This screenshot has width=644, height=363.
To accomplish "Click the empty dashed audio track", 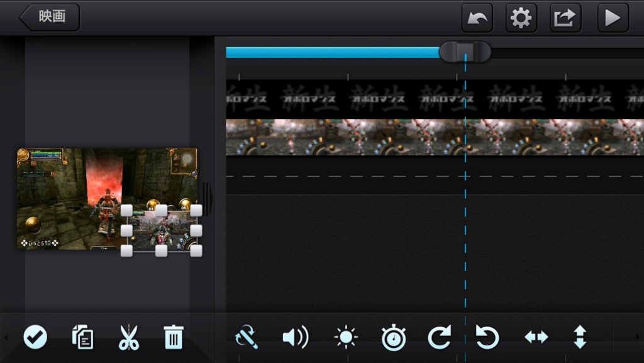I will click(x=435, y=177).
